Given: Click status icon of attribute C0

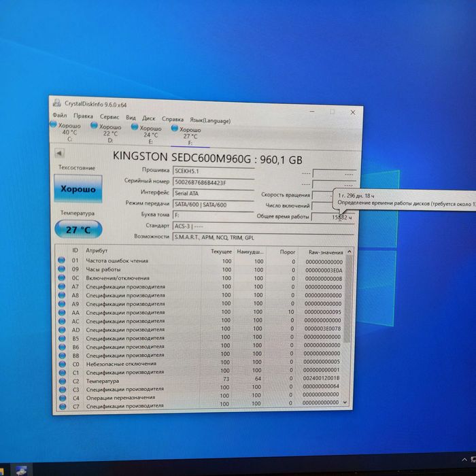Looking at the screenshot, I should (63, 364).
